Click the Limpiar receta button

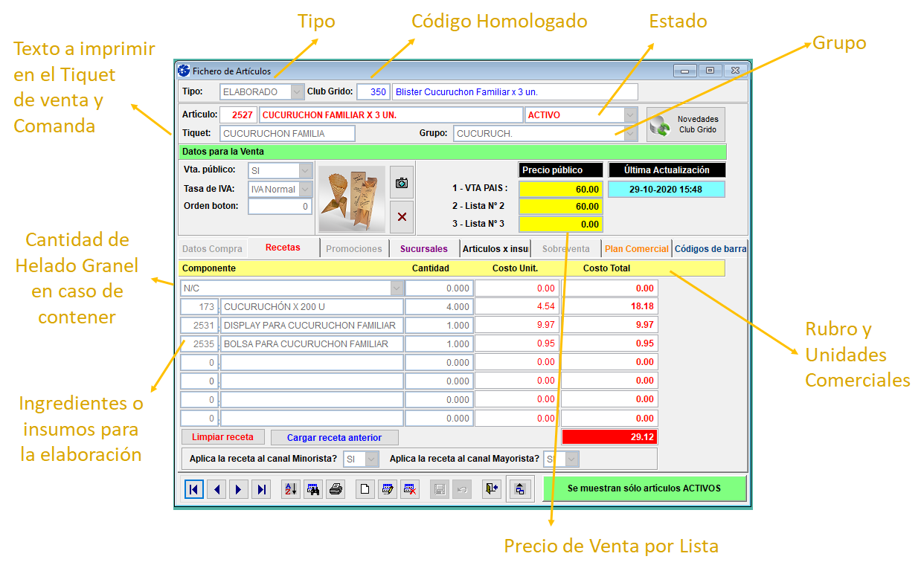tap(222, 437)
